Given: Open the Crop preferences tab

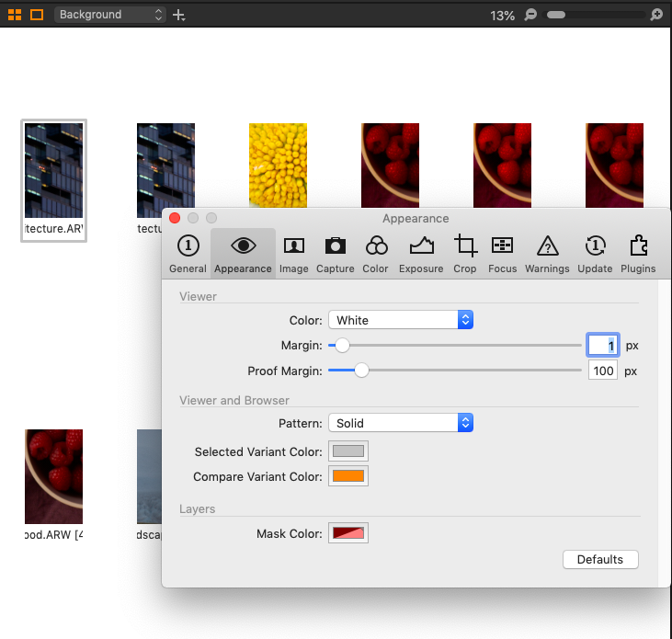Looking at the screenshot, I should (x=465, y=254).
